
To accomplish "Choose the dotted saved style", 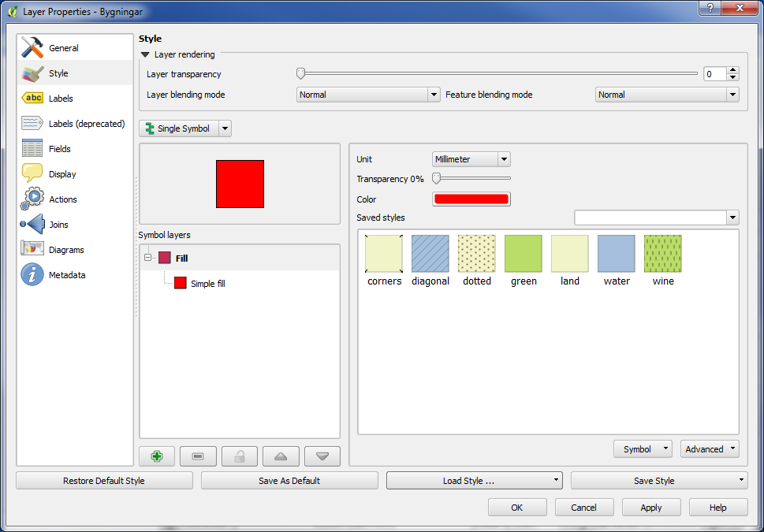I will tap(476, 261).
